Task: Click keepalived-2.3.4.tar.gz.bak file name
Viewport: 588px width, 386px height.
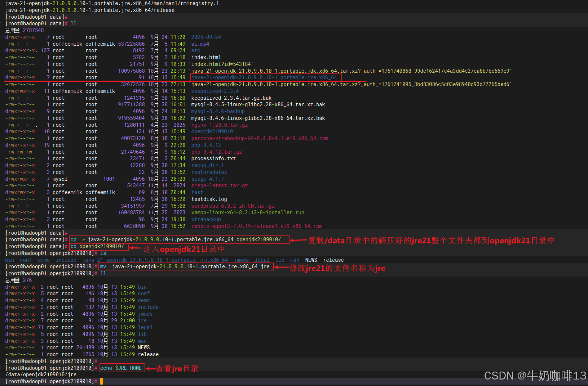Action: [x=231, y=98]
